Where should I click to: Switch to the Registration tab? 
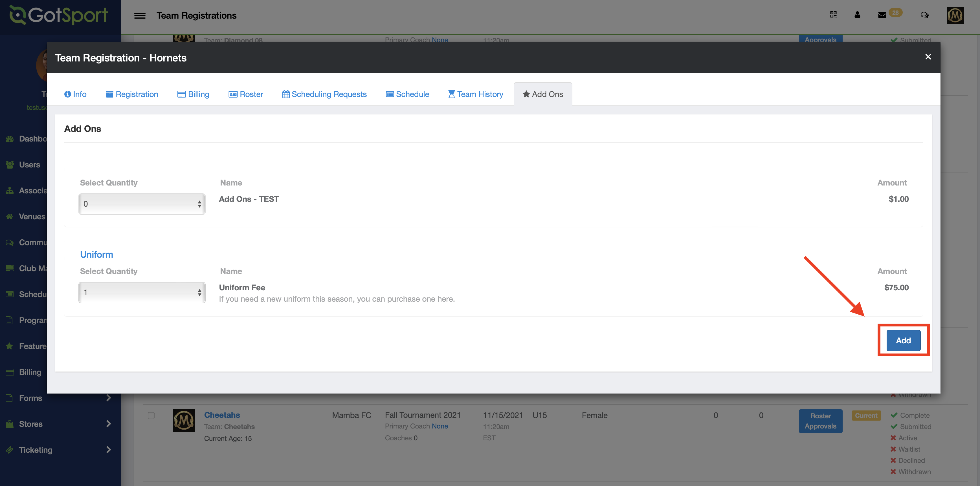[x=132, y=94]
